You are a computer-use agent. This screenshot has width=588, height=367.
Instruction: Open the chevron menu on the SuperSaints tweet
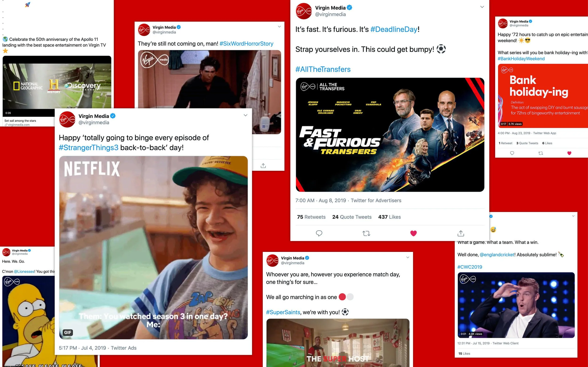click(x=408, y=257)
